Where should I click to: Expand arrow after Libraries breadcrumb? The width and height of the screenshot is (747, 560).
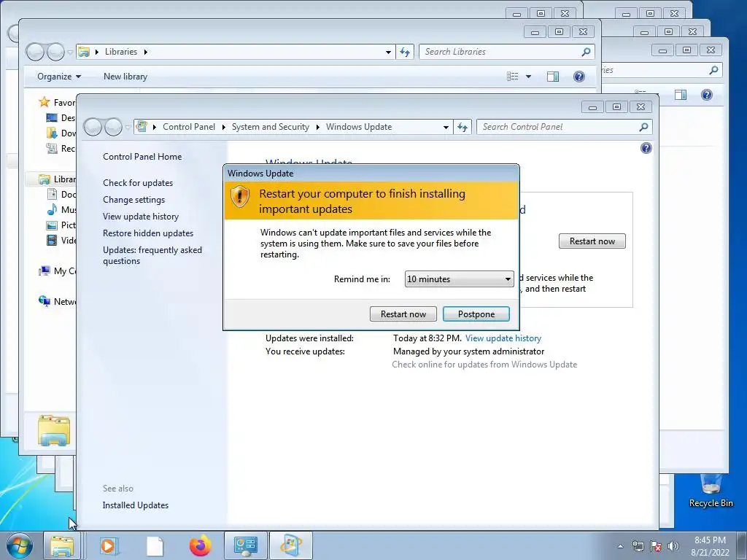tap(145, 52)
